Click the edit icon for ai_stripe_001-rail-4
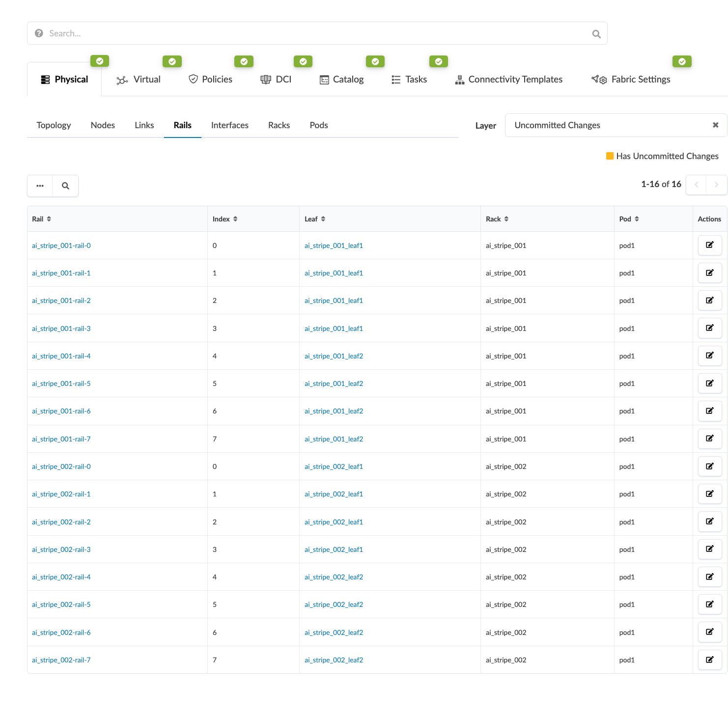This screenshot has width=728, height=713. [709, 356]
